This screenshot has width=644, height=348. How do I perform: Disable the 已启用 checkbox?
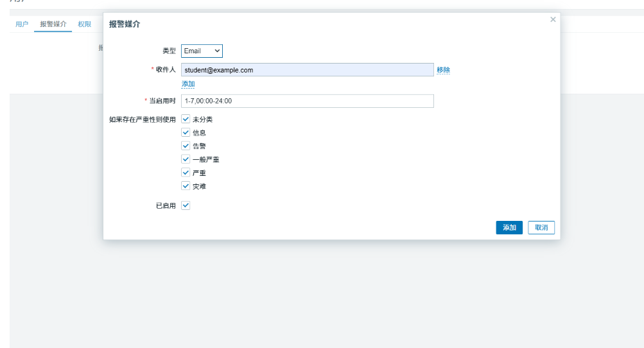(186, 205)
